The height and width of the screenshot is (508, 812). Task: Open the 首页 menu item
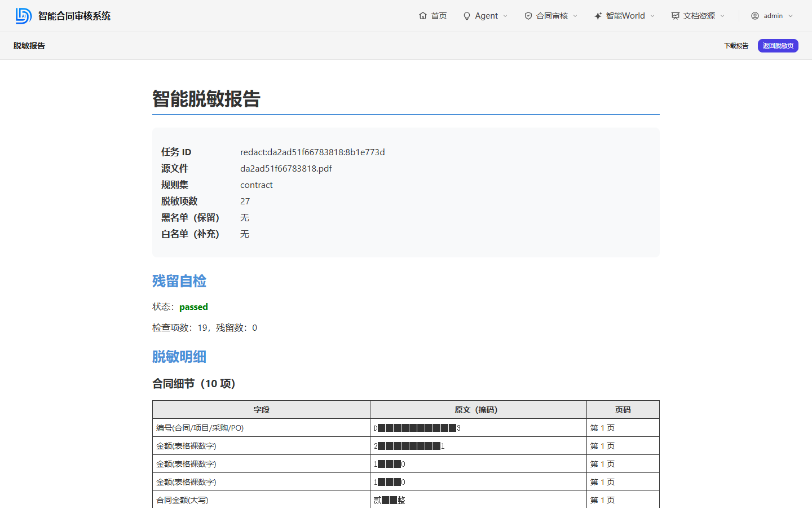click(x=433, y=16)
